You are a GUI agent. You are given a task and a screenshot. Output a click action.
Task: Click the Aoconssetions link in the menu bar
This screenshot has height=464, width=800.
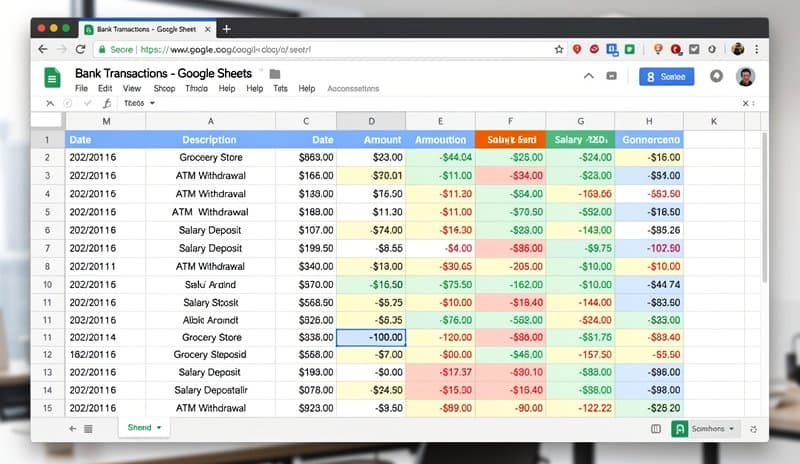(353, 88)
